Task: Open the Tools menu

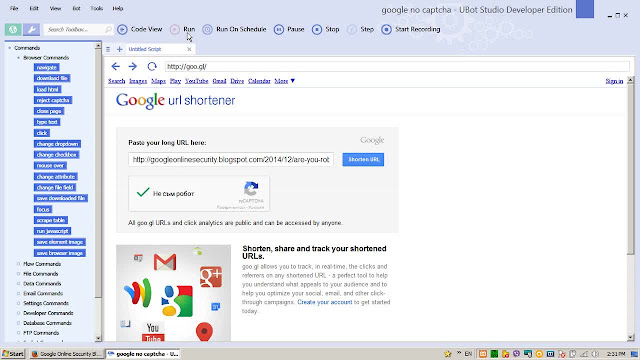Action: point(97,8)
